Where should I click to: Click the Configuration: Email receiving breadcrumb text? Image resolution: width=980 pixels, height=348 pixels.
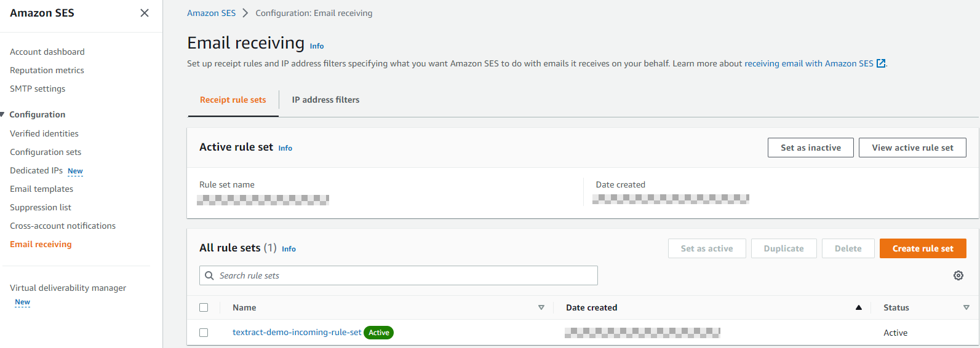[x=314, y=13]
